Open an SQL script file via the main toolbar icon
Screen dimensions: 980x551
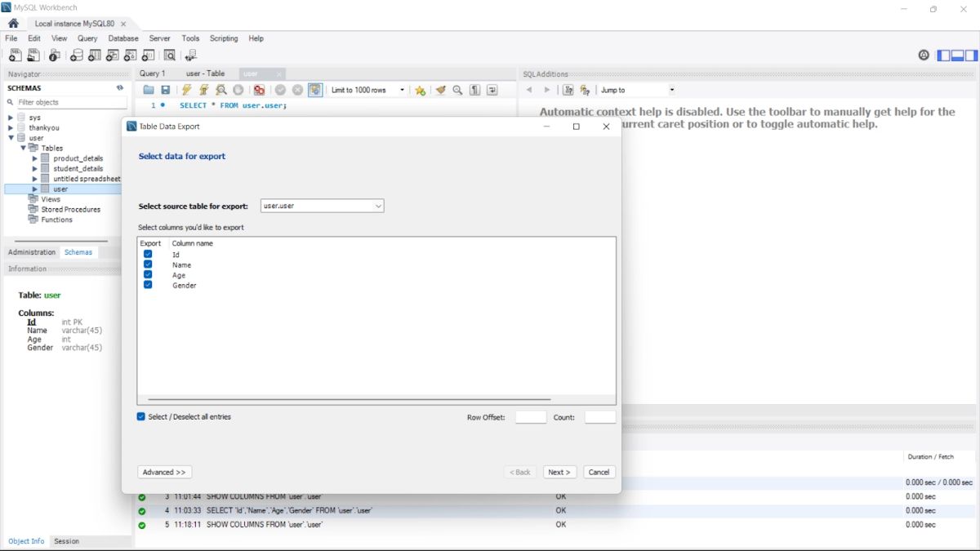coord(33,56)
